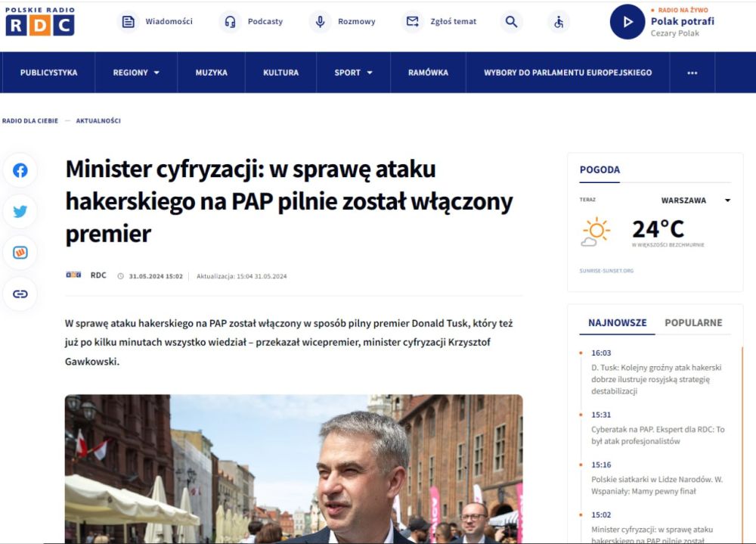Go to Wybory do Parlamentu Europejskiego

[567, 73]
